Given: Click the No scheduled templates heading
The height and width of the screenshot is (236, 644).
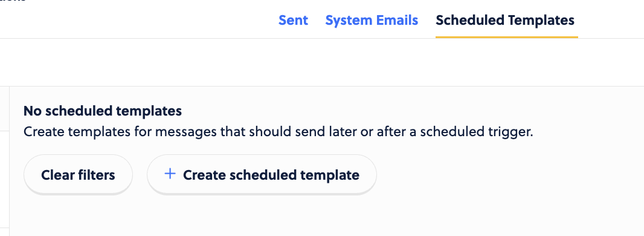Looking at the screenshot, I should [103, 111].
